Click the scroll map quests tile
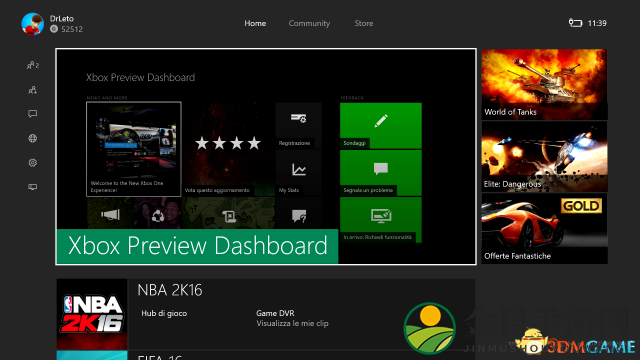This screenshot has width=640, height=360. click(229, 213)
